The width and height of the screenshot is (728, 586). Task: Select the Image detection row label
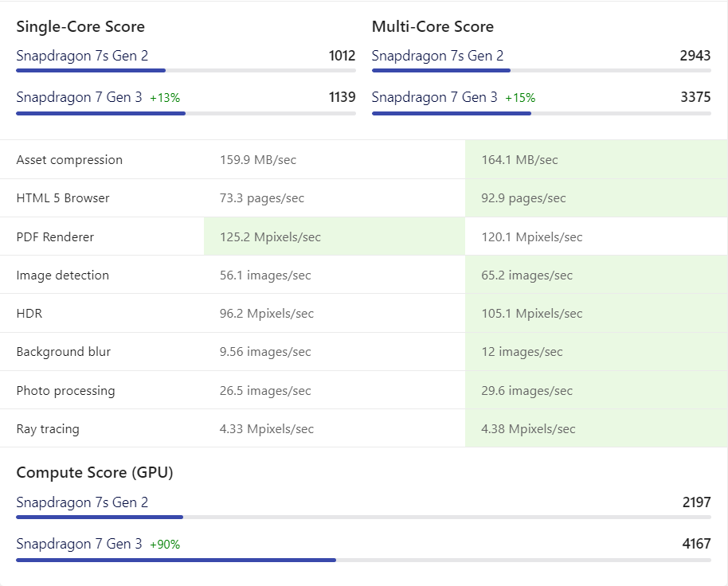point(62,275)
